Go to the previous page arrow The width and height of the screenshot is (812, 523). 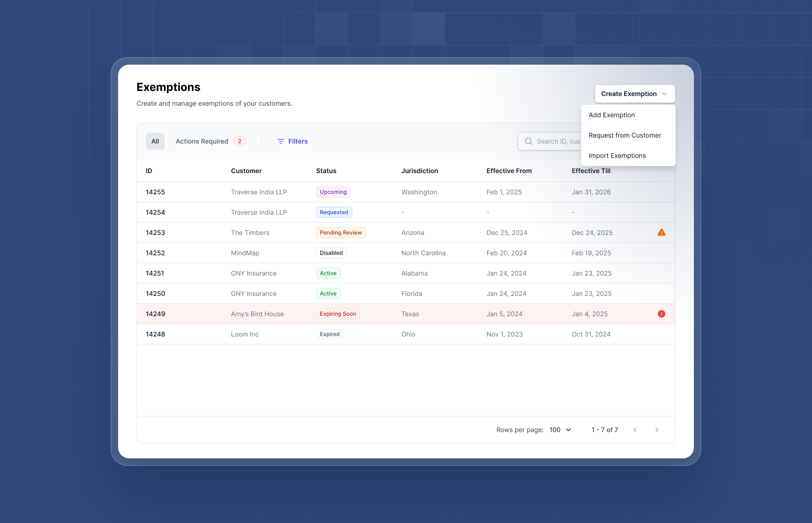(635, 430)
